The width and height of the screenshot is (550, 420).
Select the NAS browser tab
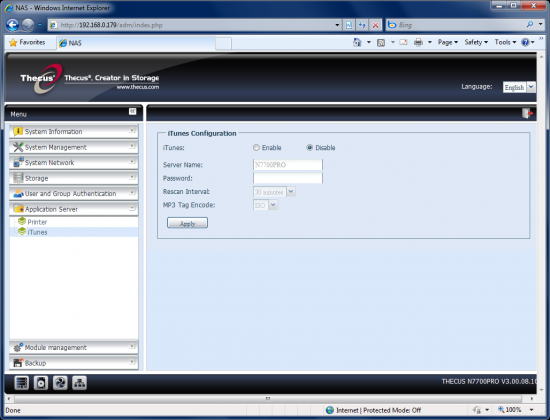135,43
